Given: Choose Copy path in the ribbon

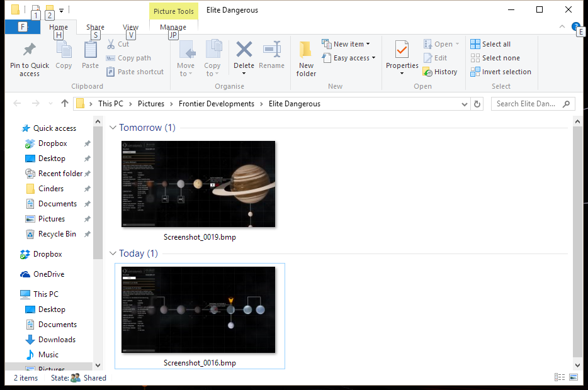Looking at the screenshot, I should click(x=128, y=58).
